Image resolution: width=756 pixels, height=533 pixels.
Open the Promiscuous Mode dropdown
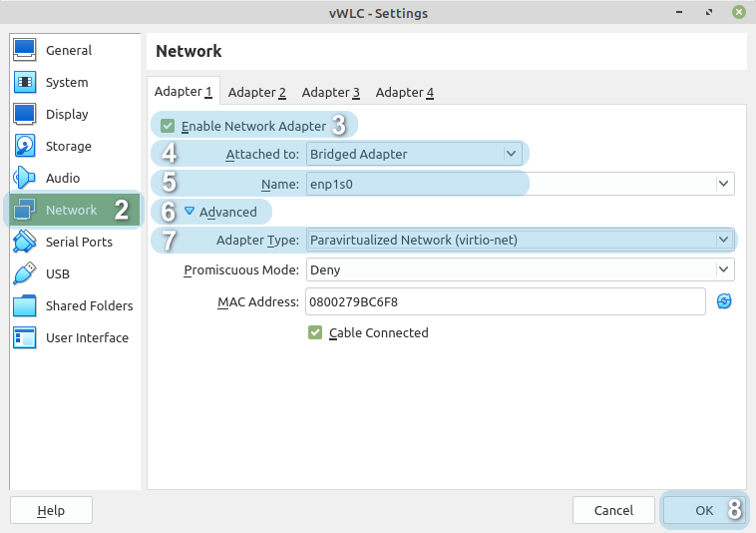(520, 269)
